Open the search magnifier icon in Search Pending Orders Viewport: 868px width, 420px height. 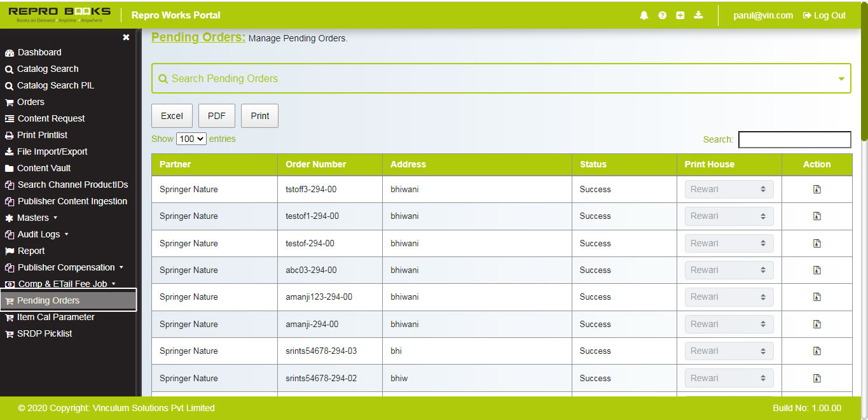coord(163,78)
